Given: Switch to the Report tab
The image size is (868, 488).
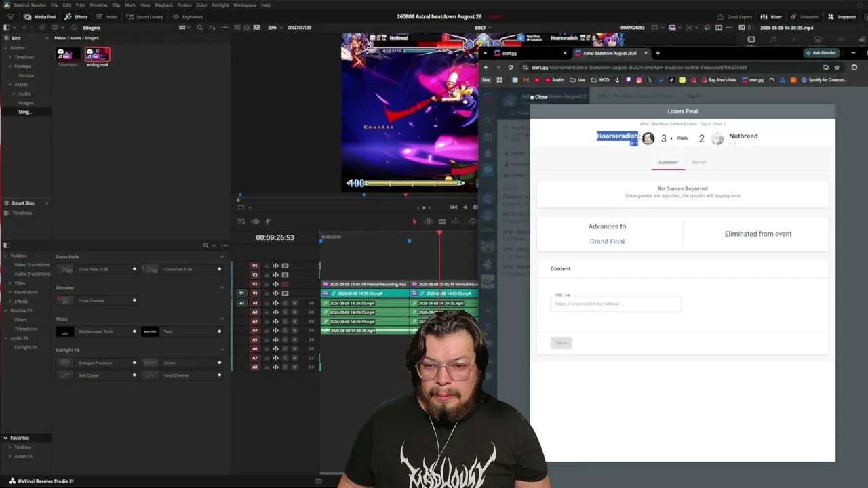Looking at the screenshot, I should pos(699,163).
